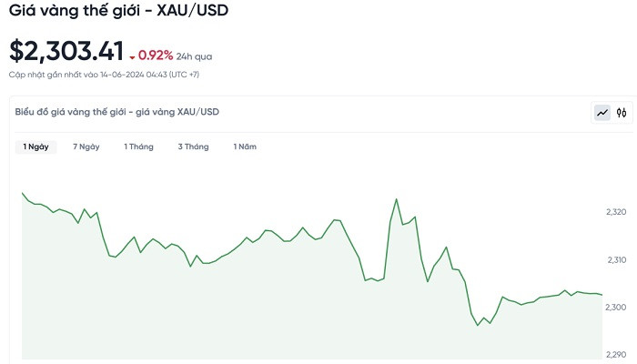637x364 pixels.
Task: Select the 7 Ngày time range
Action: coord(86,147)
